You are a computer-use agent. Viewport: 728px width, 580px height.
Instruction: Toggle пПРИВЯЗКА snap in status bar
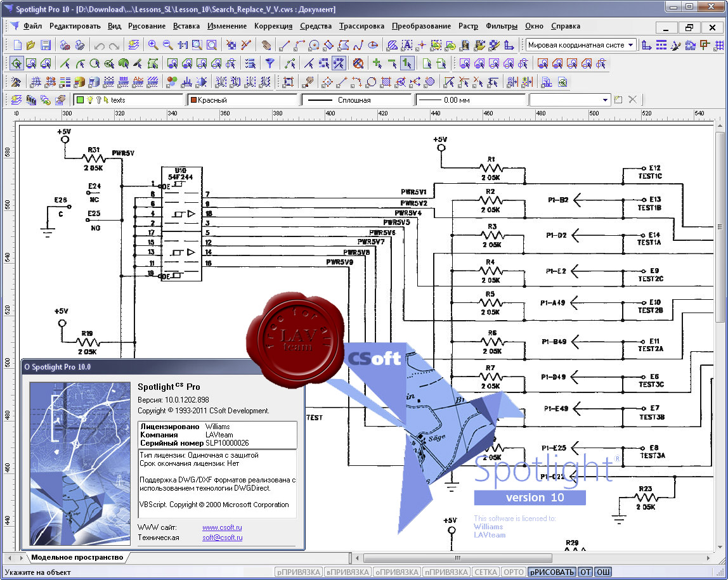coord(446,572)
